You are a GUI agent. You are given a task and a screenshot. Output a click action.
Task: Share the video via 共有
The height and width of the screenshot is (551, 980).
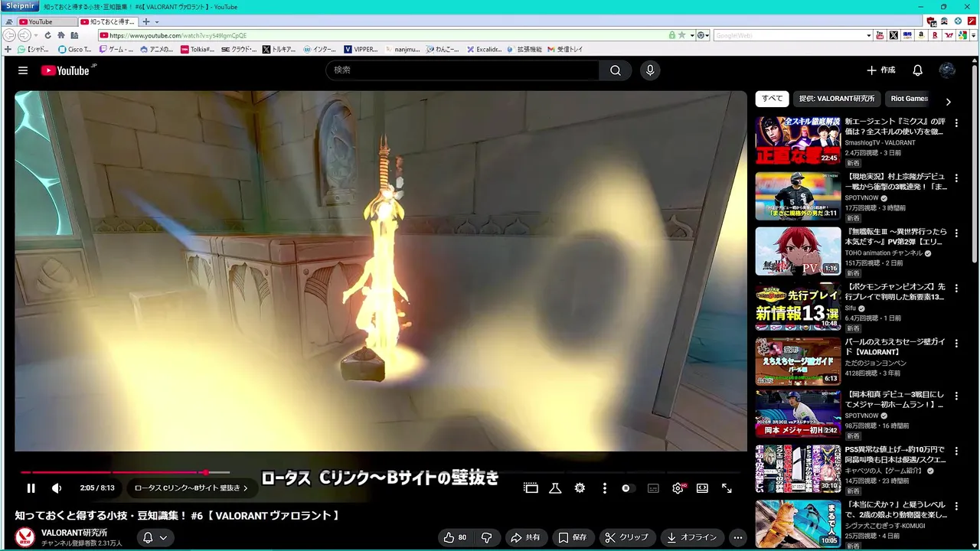525,538
